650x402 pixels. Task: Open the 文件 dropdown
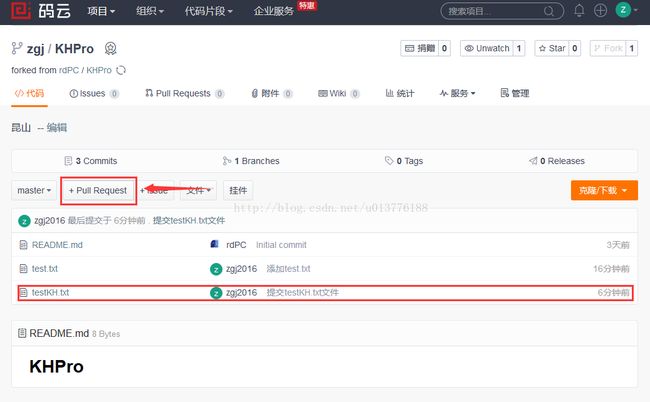(x=198, y=191)
